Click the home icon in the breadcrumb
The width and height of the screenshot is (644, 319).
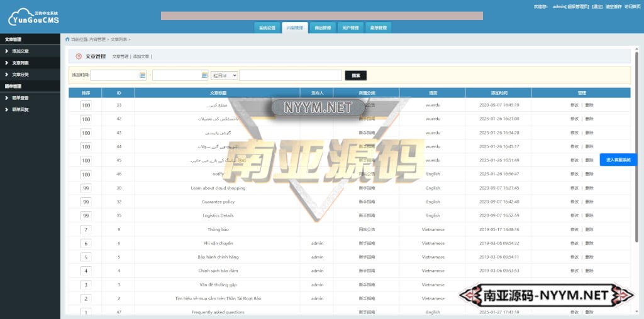click(x=67, y=39)
